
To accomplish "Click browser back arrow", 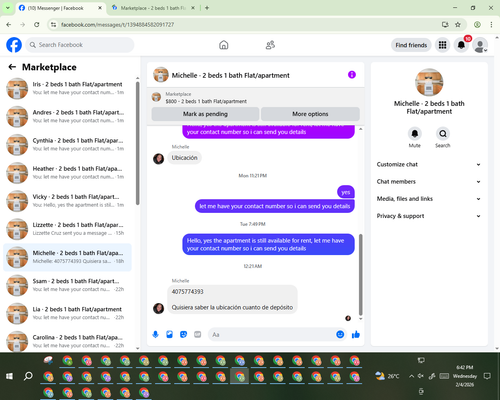I will [9, 24].
